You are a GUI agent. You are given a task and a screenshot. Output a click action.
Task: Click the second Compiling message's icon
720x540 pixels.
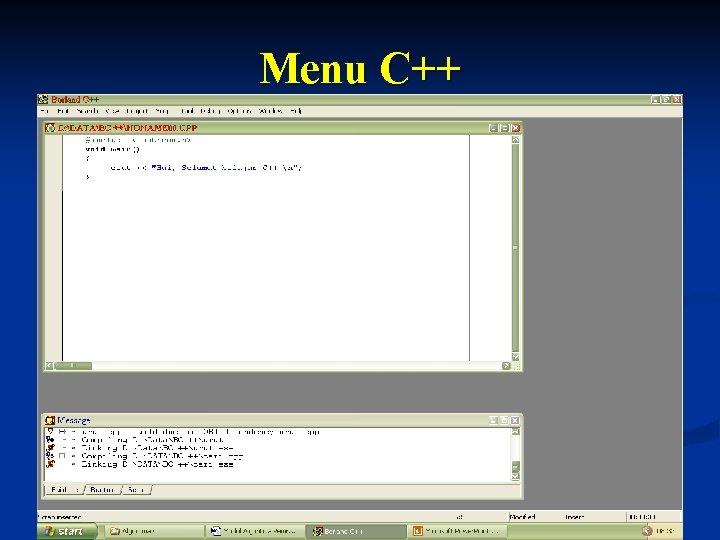(50, 456)
